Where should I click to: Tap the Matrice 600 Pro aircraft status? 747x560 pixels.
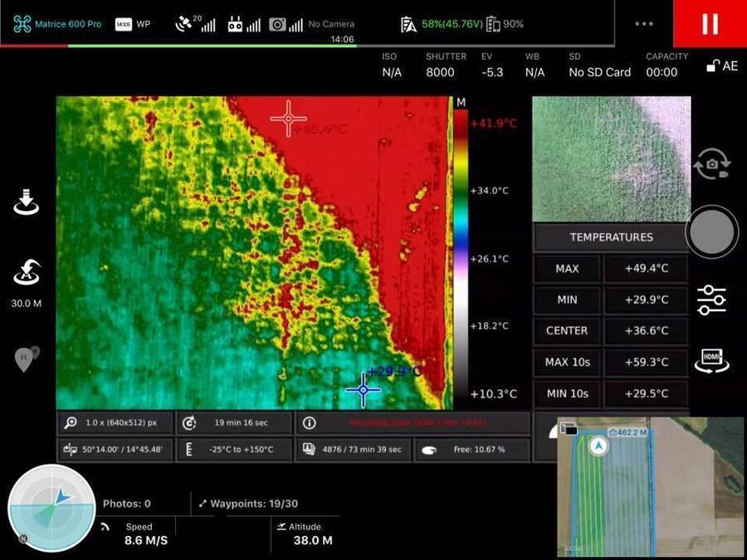pyautogui.click(x=57, y=24)
